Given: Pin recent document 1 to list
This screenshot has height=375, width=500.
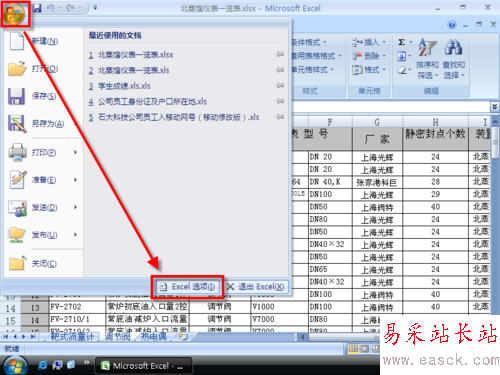Looking at the screenshot, I should point(280,54).
